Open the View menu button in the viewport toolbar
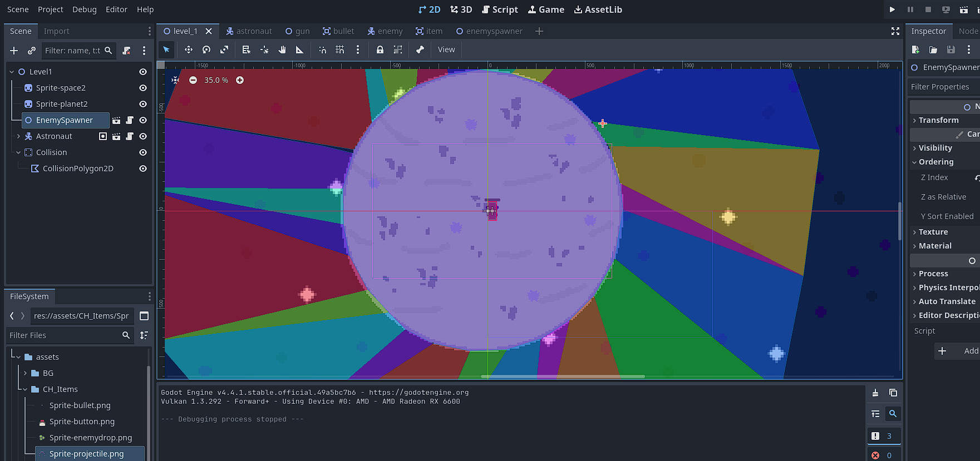This screenshot has width=980, height=461. coord(446,49)
